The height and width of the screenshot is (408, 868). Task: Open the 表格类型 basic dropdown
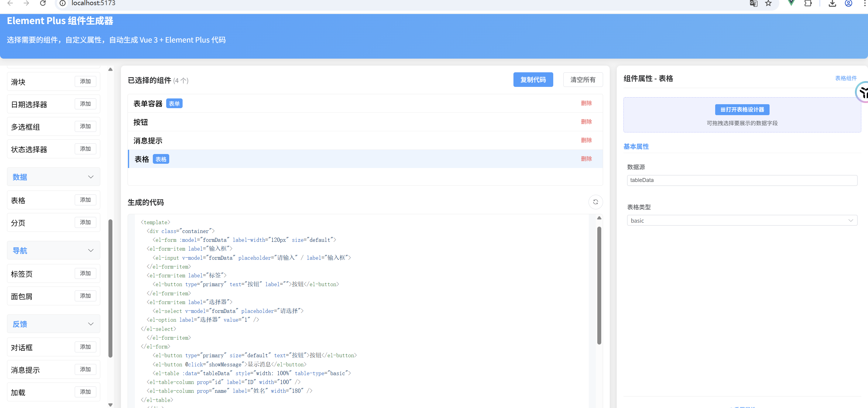pyautogui.click(x=742, y=220)
